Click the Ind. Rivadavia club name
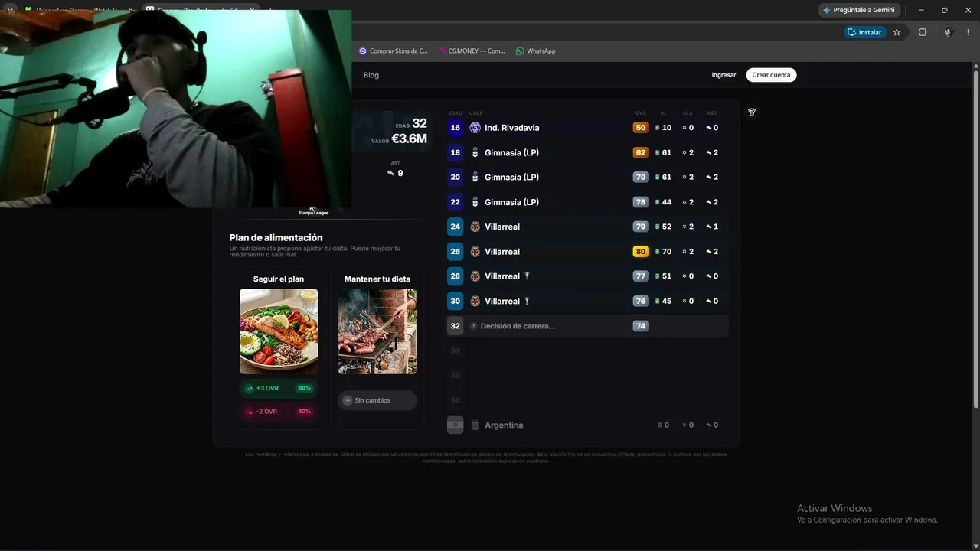 [512, 128]
